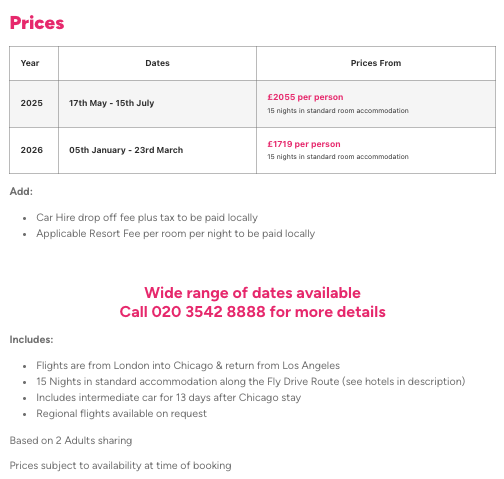Click 05th January - 23rd March dates
The height and width of the screenshot is (479, 504).
click(x=126, y=150)
